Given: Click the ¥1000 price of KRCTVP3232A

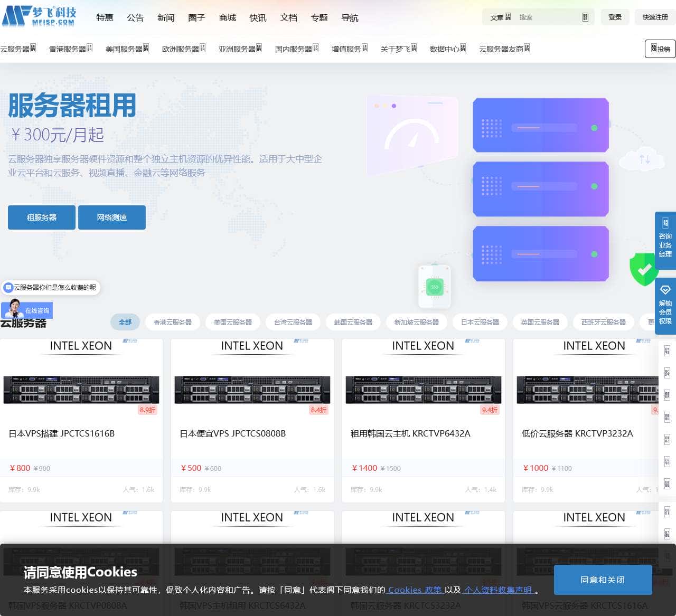Looking at the screenshot, I should point(536,468).
